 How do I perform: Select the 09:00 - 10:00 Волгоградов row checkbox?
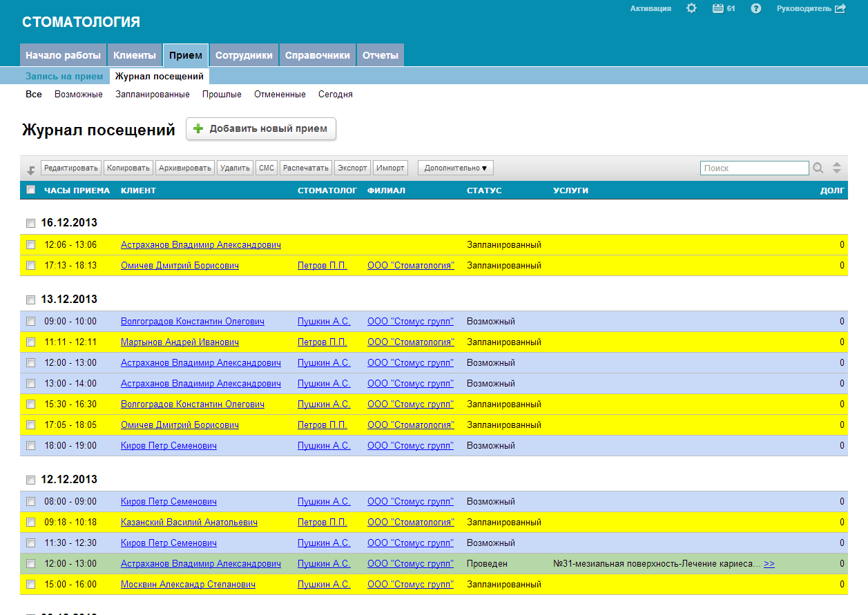(x=30, y=321)
